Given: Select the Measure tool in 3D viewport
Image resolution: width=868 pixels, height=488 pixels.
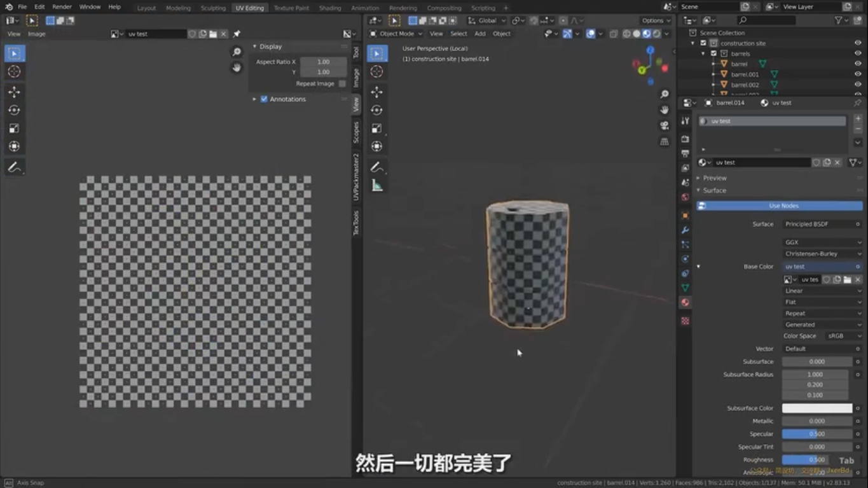Looking at the screenshot, I should tap(377, 186).
